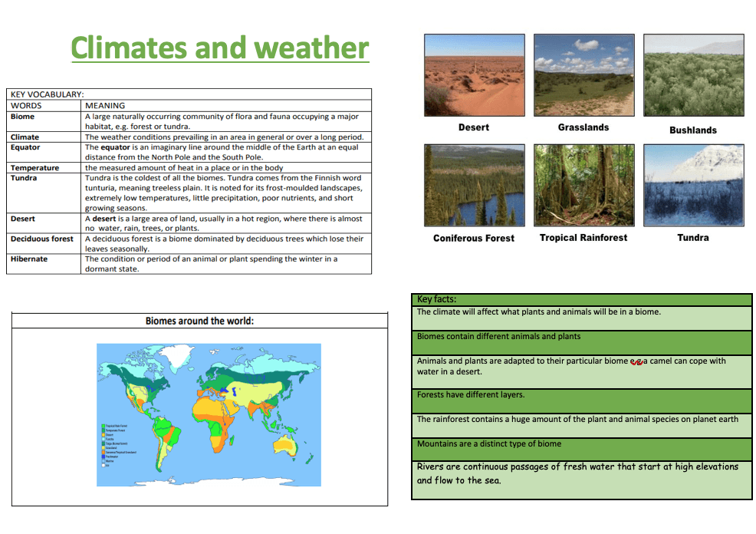
Task: Click the "Desert" word cell in the vocabulary table
Action: click(44, 223)
